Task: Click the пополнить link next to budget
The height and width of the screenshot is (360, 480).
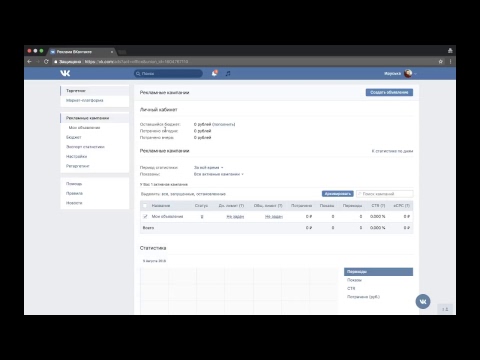Action: (x=224, y=124)
